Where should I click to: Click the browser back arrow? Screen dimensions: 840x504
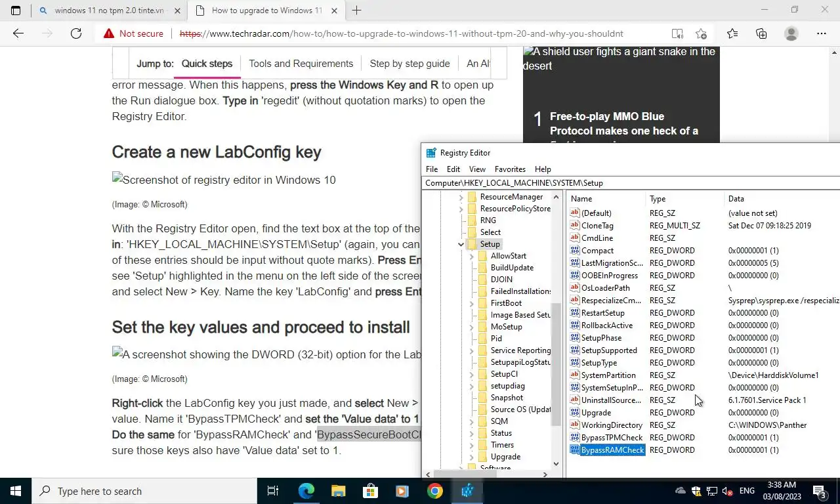click(x=18, y=33)
